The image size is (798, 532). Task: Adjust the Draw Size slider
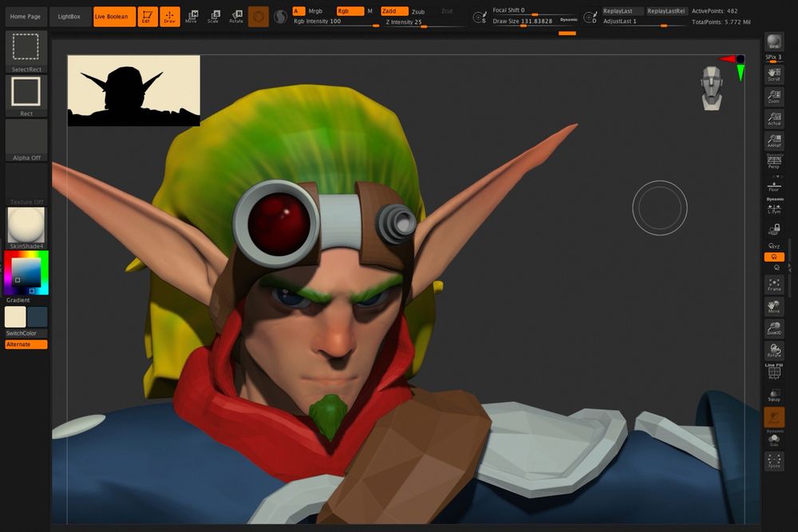(x=523, y=22)
